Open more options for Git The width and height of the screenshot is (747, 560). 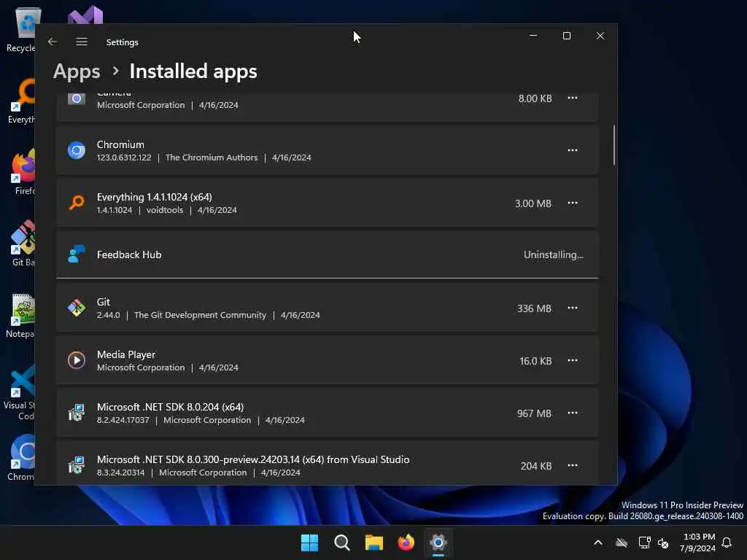click(x=572, y=308)
